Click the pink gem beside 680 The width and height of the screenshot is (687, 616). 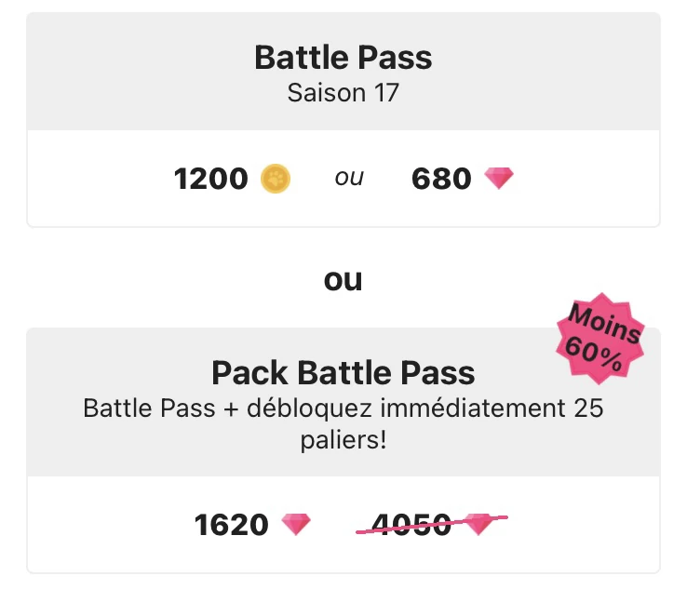pyautogui.click(x=499, y=178)
